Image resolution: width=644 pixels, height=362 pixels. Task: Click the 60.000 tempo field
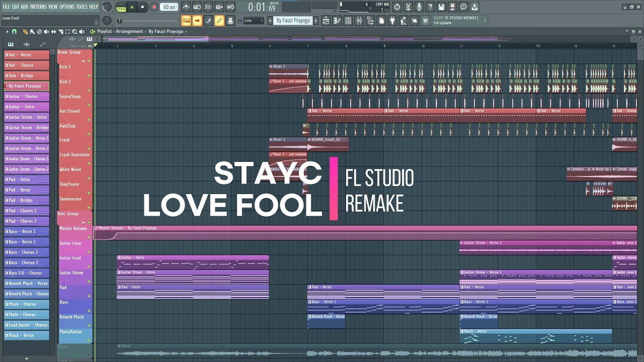click(x=170, y=7)
